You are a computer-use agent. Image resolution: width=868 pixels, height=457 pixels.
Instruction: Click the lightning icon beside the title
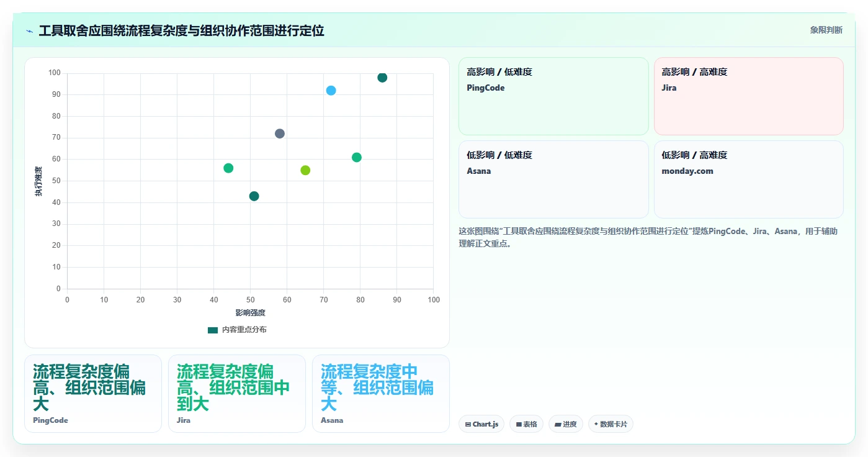tap(29, 31)
